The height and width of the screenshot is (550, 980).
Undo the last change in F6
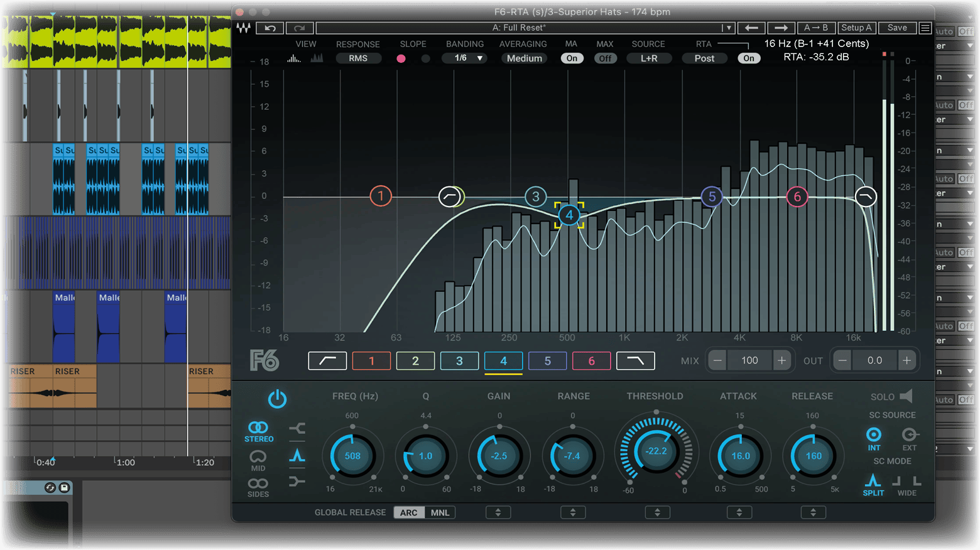[x=270, y=28]
